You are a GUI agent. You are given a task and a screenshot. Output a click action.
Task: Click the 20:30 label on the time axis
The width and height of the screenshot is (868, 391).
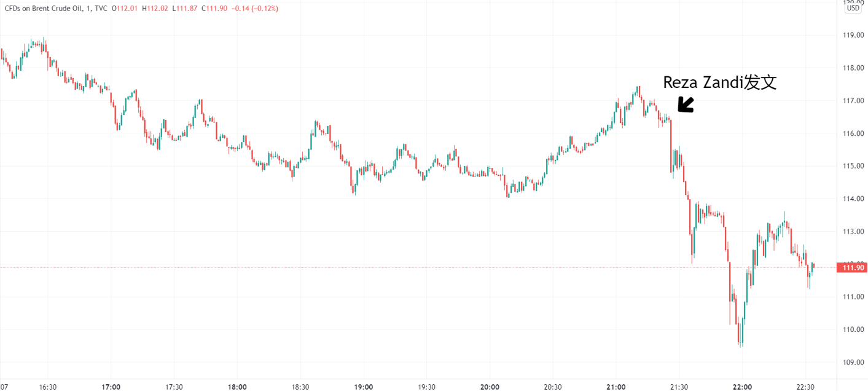pos(553,387)
